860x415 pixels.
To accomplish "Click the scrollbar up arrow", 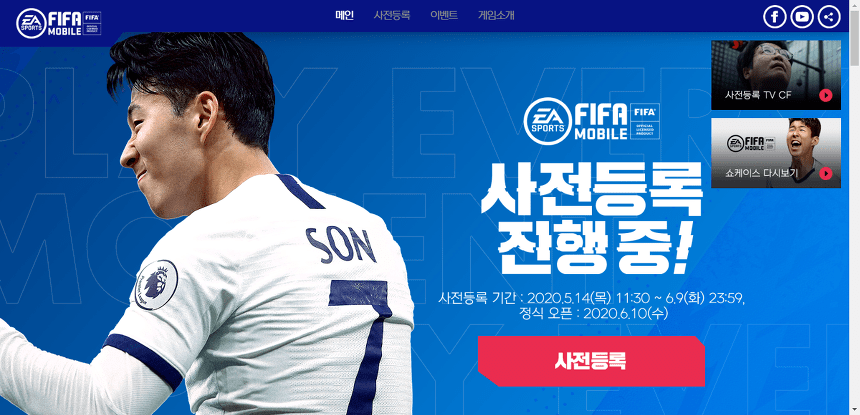I will (855, 5).
